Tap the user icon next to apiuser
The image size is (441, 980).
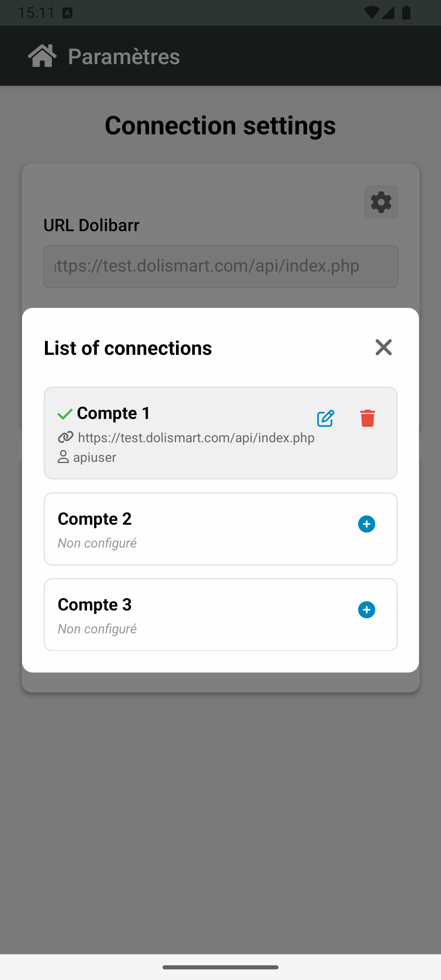[63, 457]
